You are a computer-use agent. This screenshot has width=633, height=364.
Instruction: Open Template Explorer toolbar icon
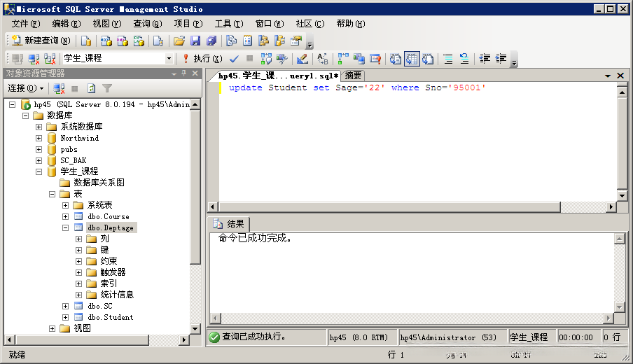coord(280,41)
